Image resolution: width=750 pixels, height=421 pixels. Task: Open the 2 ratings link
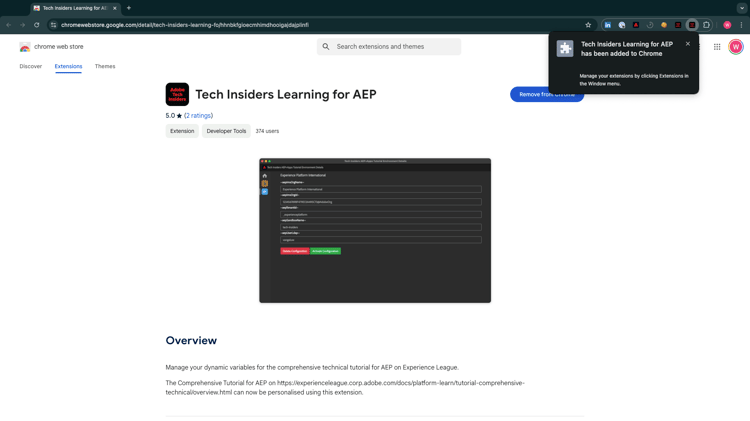pyautogui.click(x=199, y=115)
